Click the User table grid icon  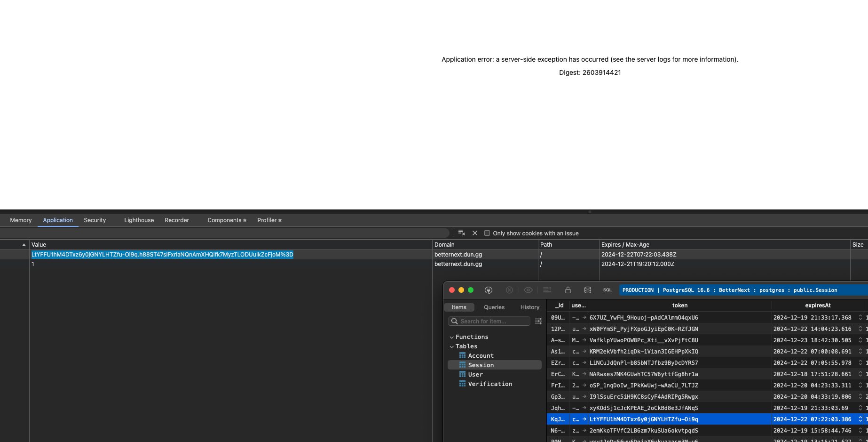[x=463, y=374]
